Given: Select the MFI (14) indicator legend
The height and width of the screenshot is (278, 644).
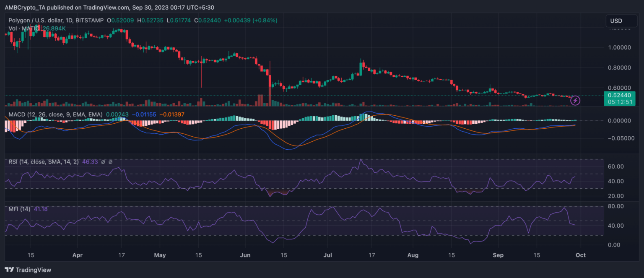Looking at the screenshot, I should point(19,209).
